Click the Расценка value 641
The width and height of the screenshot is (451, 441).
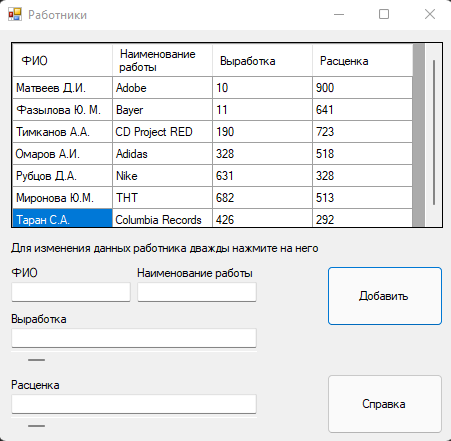[362, 110]
